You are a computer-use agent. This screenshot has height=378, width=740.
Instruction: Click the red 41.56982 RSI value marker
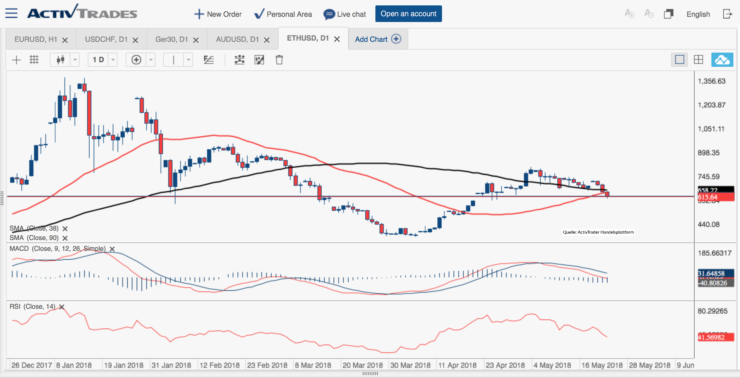pos(715,337)
